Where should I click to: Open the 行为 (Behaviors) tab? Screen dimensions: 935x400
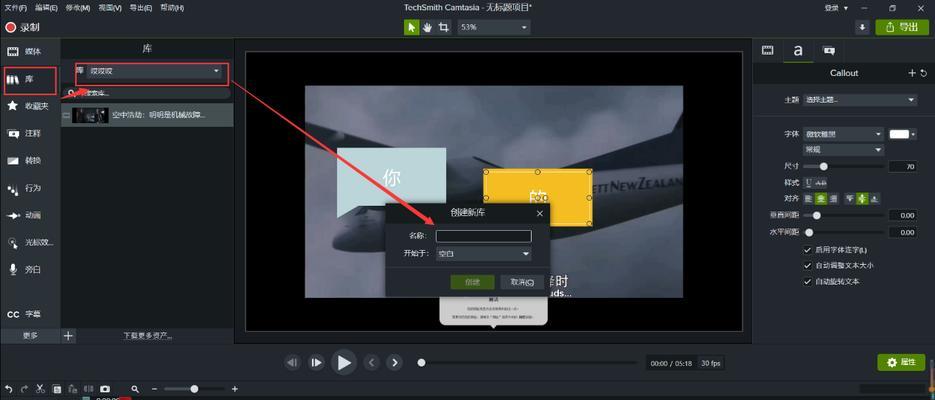(30, 188)
